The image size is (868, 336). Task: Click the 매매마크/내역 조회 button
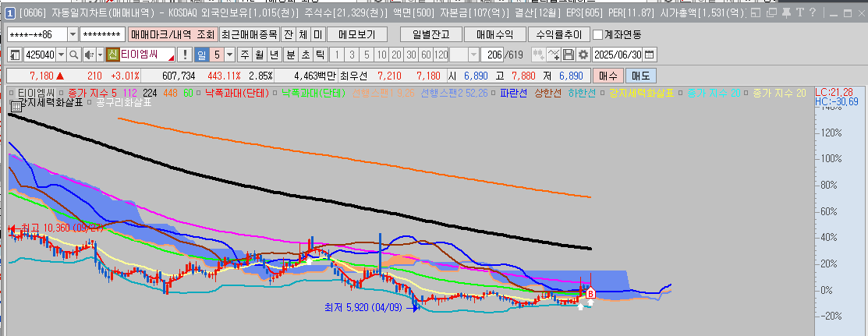click(x=172, y=35)
